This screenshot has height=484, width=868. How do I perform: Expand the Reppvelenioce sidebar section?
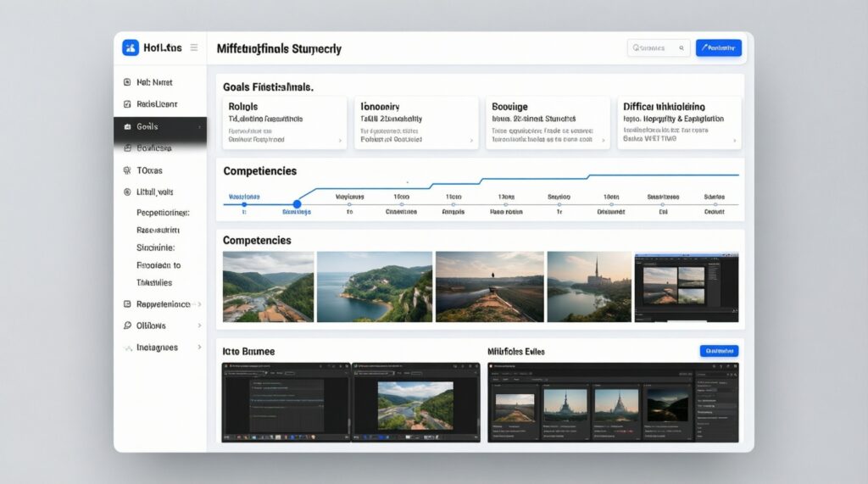click(199, 303)
